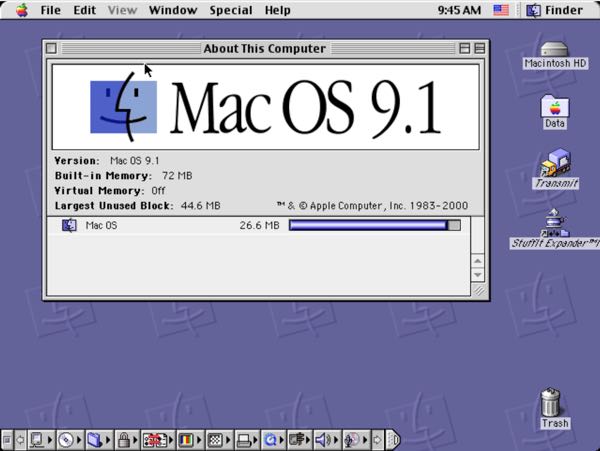Click the control strip right scroll arrow

[x=377, y=440]
